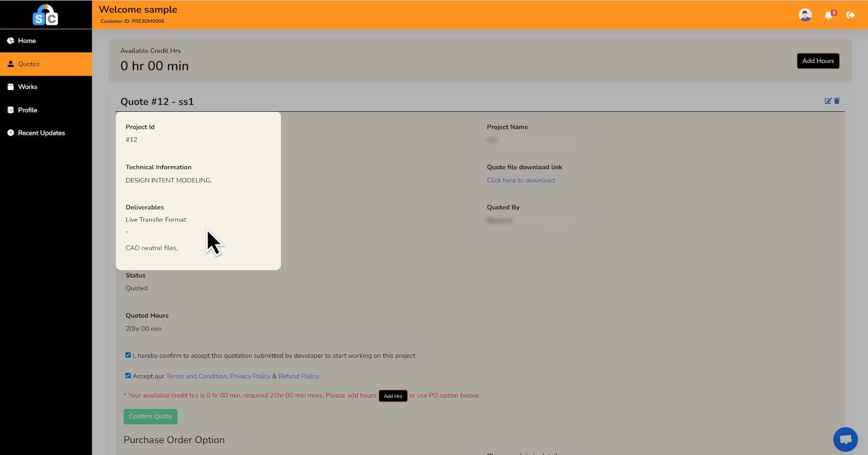This screenshot has height=455, width=868.
Task: Click the 20hr 00 min quoted hours
Action: coord(144,328)
